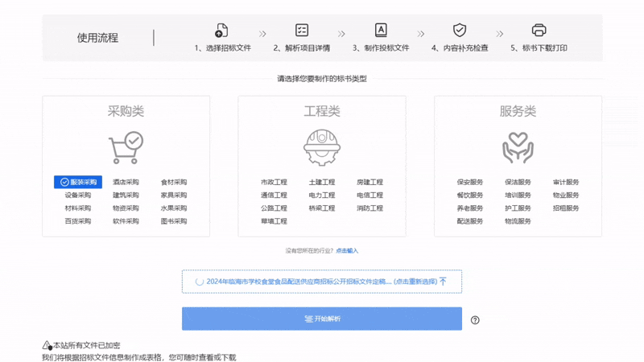Click the document icon above step 3

click(x=381, y=30)
